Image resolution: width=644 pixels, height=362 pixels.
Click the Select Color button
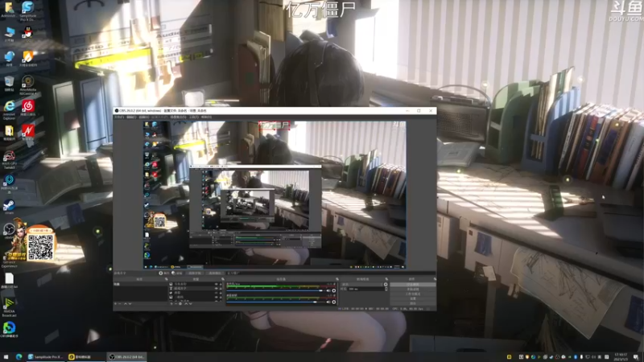(214, 274)
